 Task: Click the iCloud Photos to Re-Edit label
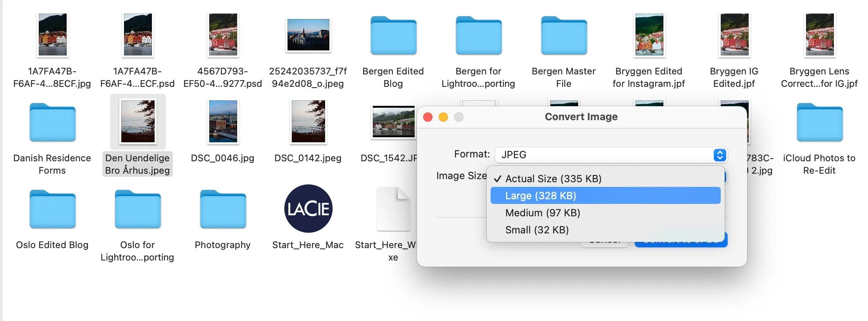tap(820, 164)
